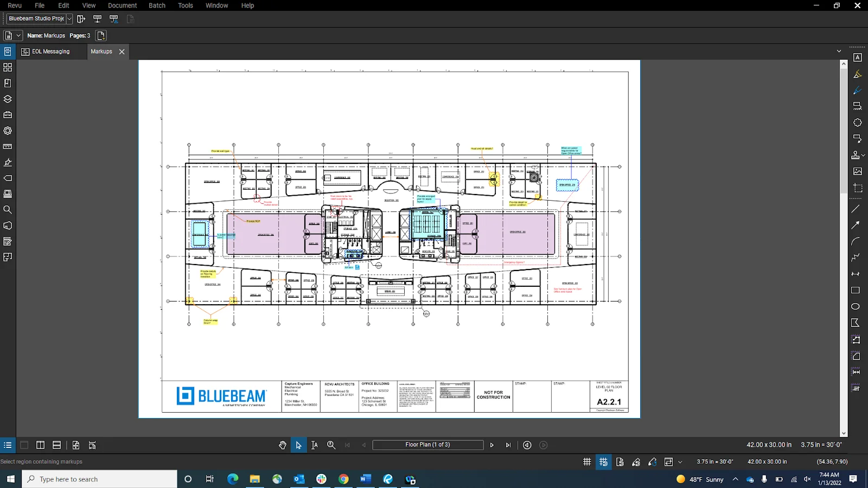Viewport: 868px width, 488px height.
Task: Open the Tool Chest panel
Action: 8,114
